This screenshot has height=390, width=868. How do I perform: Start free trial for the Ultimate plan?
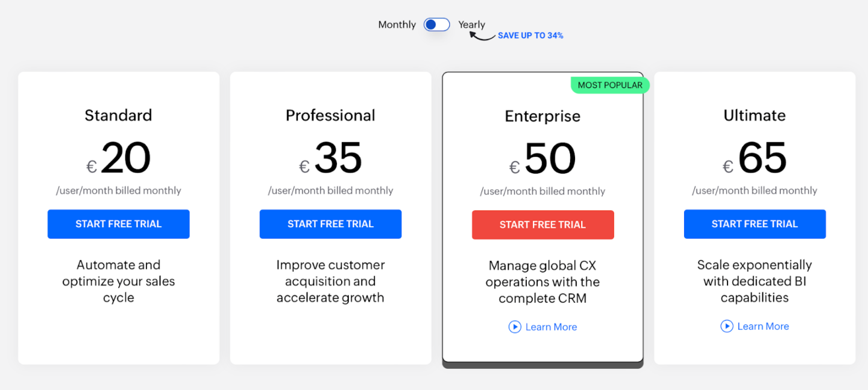click(755, 224)
